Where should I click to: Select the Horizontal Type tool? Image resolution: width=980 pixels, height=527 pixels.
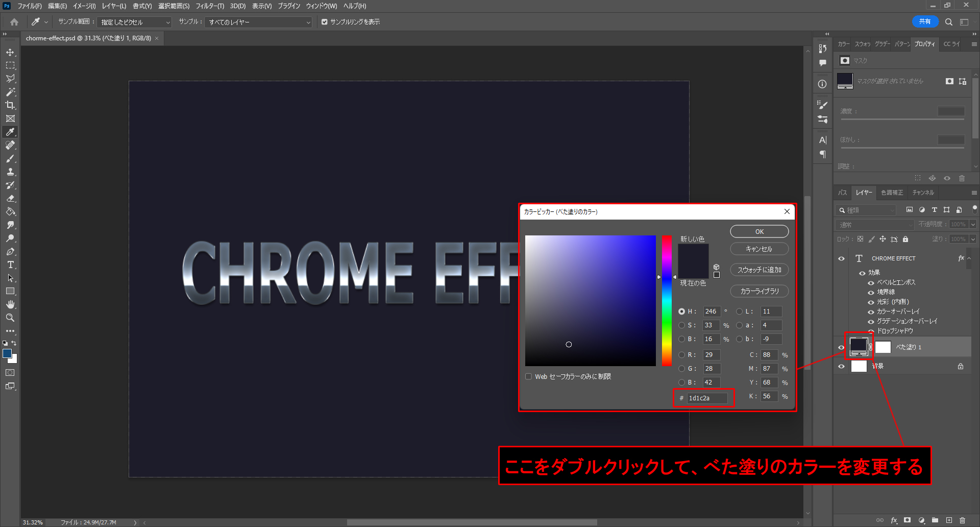tap(10, 265)
